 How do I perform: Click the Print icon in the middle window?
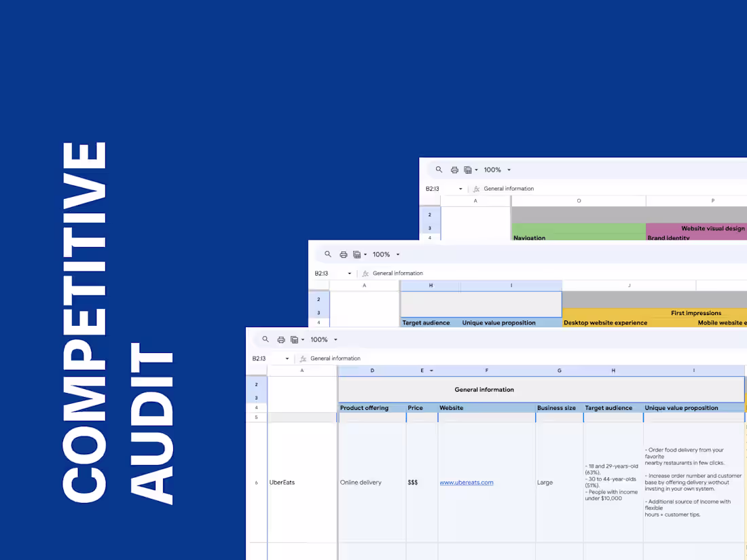[x=344, y=254]
